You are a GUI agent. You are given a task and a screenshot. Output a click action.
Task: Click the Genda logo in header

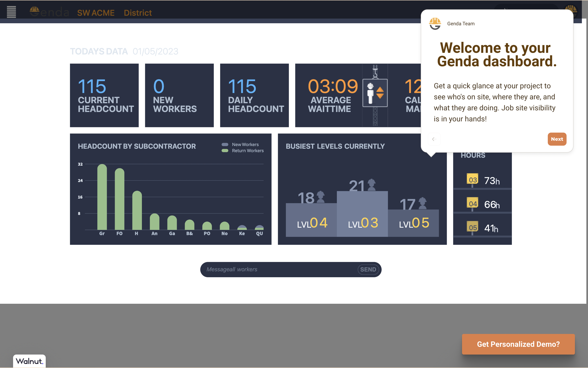[x=49, y=12]
